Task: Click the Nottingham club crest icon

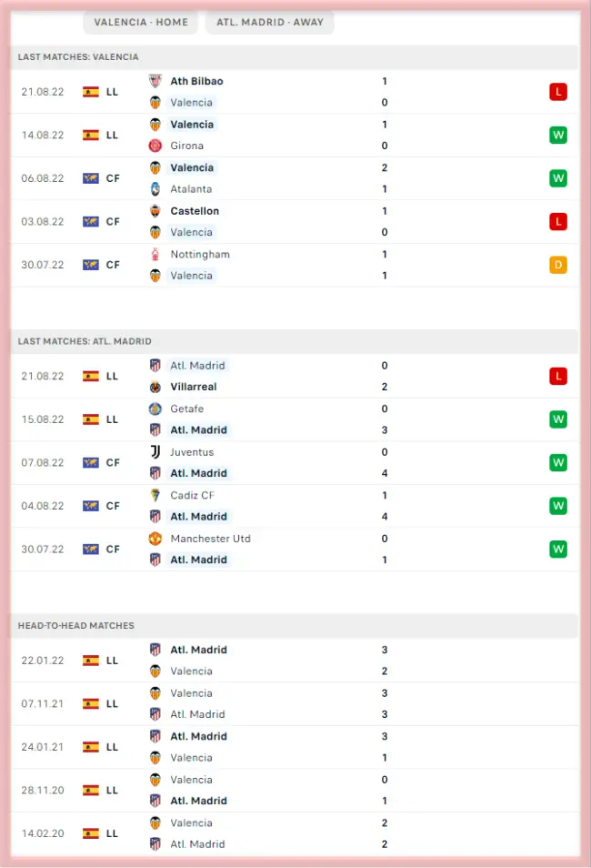Action: coord(155,255)
